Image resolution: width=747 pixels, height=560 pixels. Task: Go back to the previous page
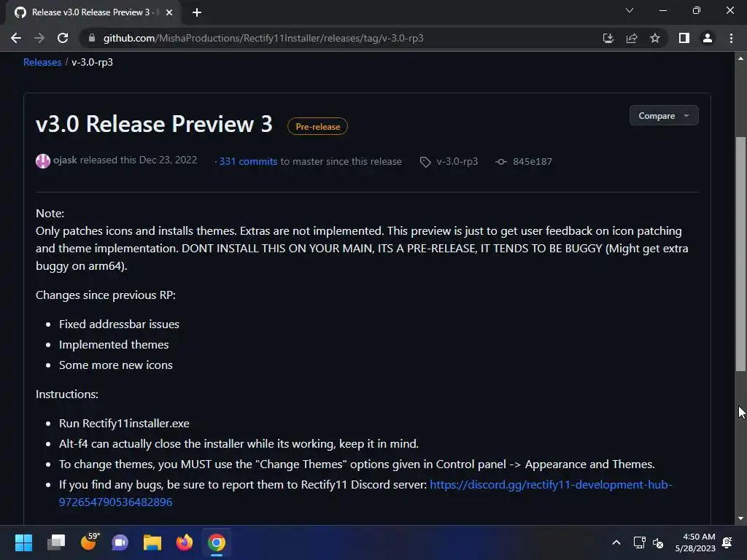16,38
